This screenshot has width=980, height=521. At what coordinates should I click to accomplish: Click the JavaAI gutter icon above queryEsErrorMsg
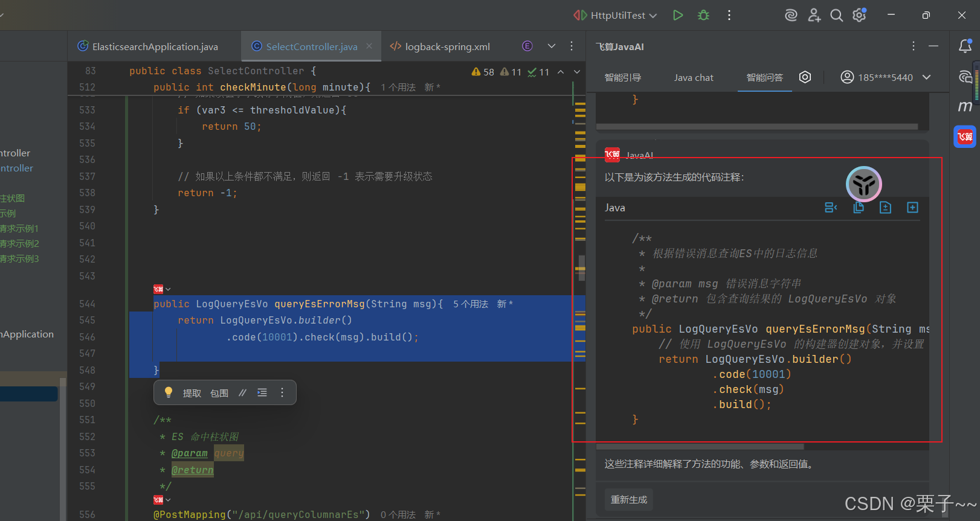pos(158,289)
